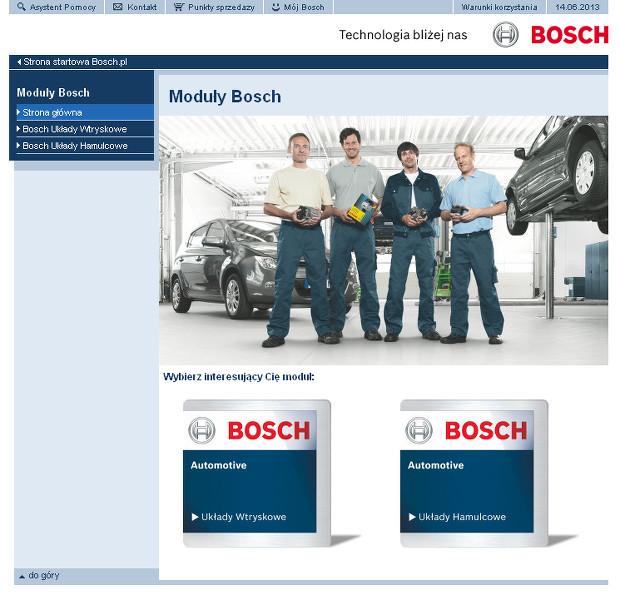620x595 pixels.
Task: Click the red BOSCH wordmark in the header
Action: point(570,35)
